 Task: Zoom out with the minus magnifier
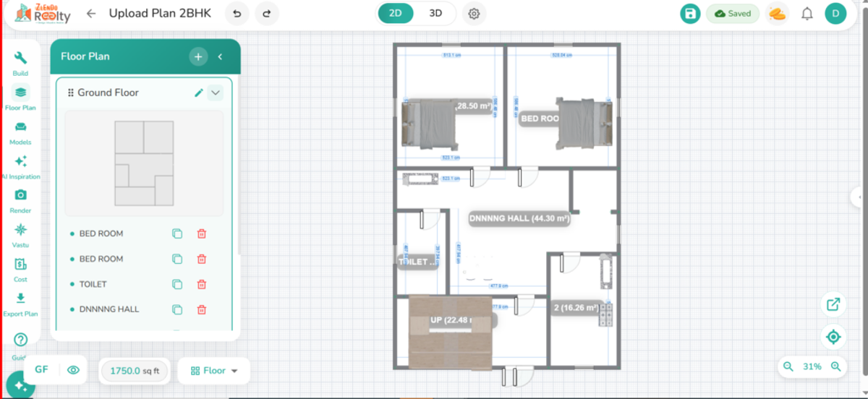[788, 367]
